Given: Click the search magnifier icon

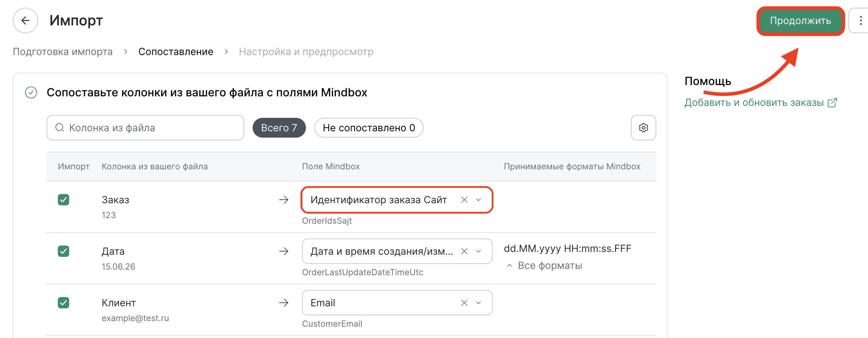Looking at the screenshot, I should (x=60, y=127).
